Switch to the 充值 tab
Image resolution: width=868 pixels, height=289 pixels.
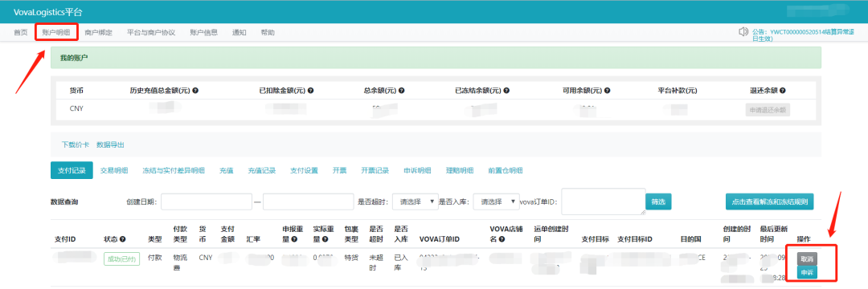(x=227, y=170)
